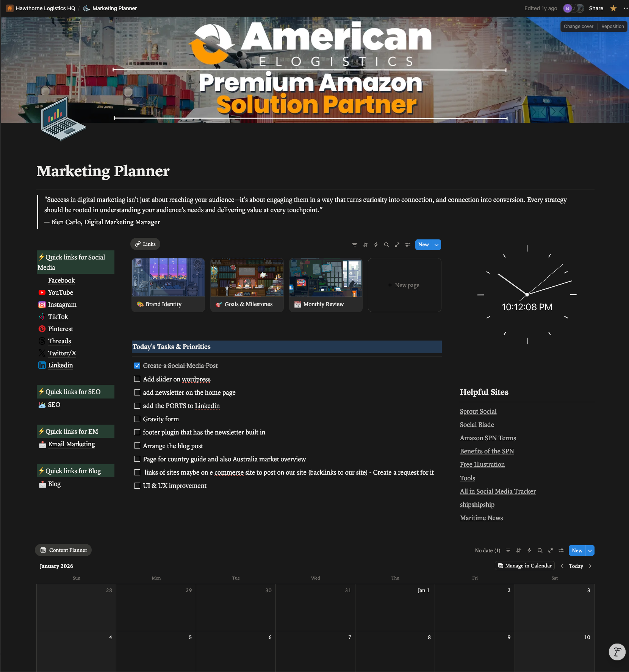Click the YouTube icon
The width and height of the screenshot is (629, 672).
point(42,292)
